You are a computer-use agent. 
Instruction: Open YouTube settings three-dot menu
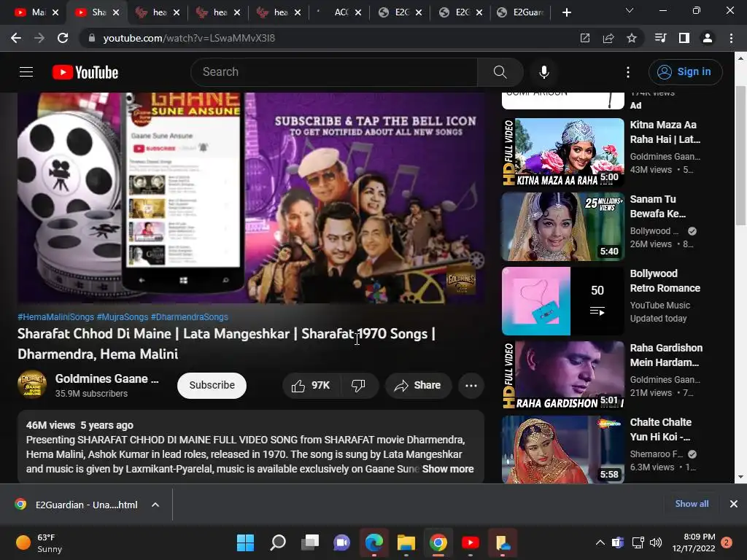coord(628,72)
